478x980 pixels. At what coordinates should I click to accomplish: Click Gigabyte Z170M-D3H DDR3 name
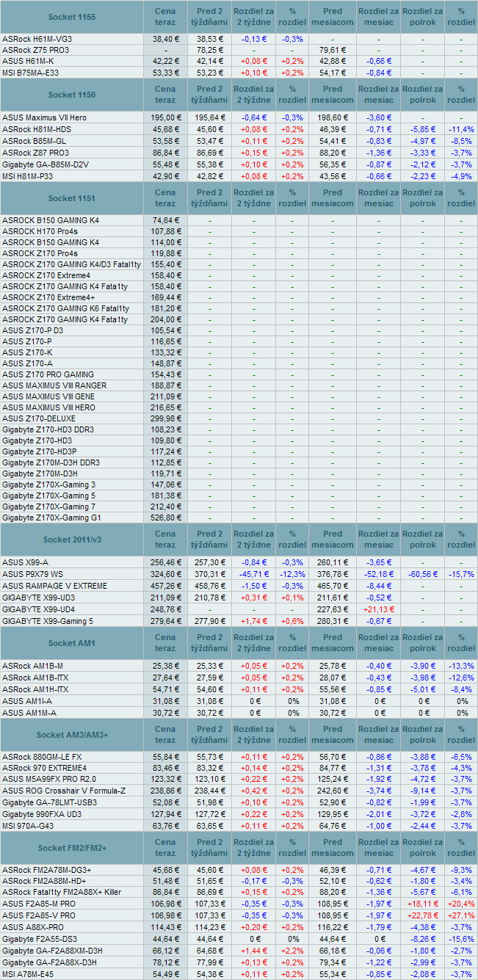pyautogui.click(x=51, y=462)
